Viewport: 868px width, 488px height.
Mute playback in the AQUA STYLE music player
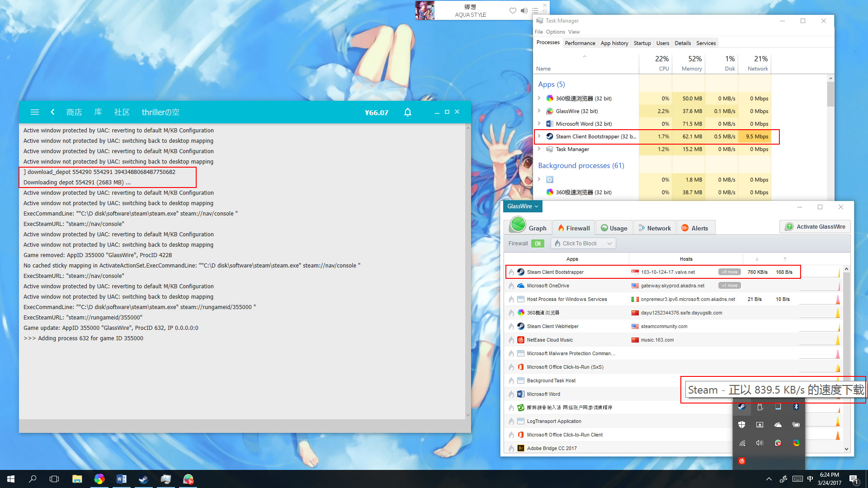point(524,10)
